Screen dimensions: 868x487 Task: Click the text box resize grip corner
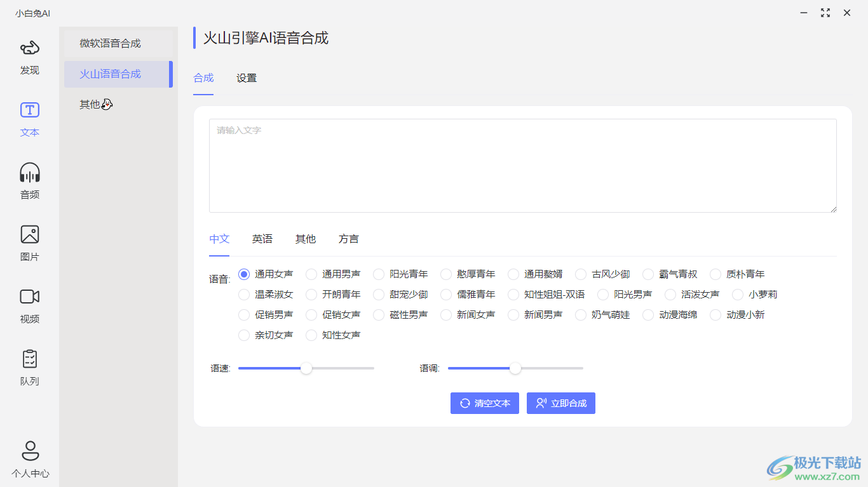click(833, 209)
